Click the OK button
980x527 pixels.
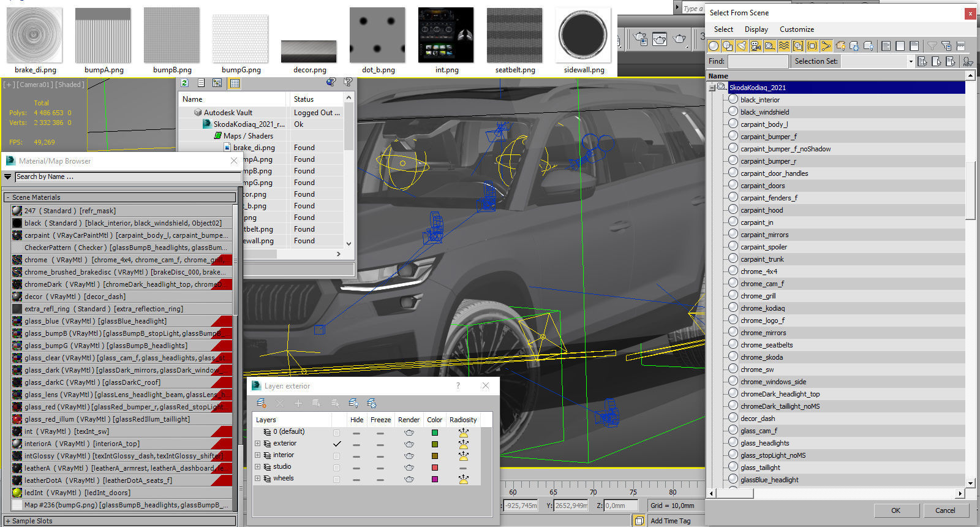pos(895,510)
